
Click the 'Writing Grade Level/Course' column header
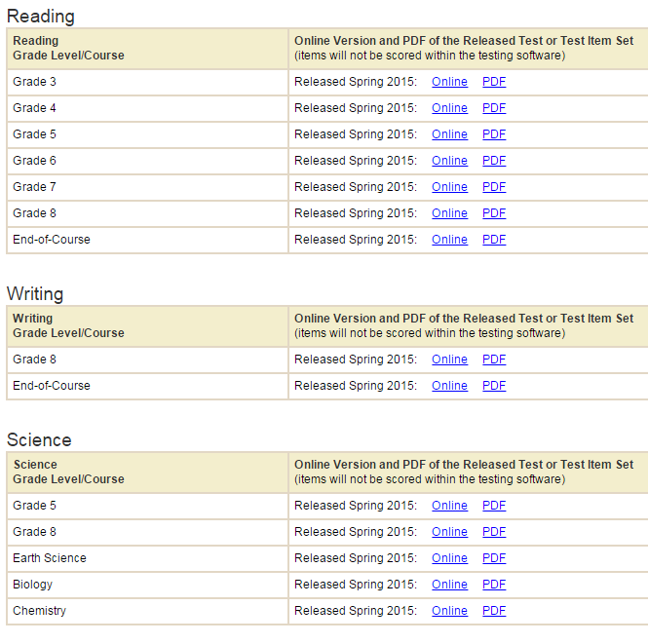[147, 326]
